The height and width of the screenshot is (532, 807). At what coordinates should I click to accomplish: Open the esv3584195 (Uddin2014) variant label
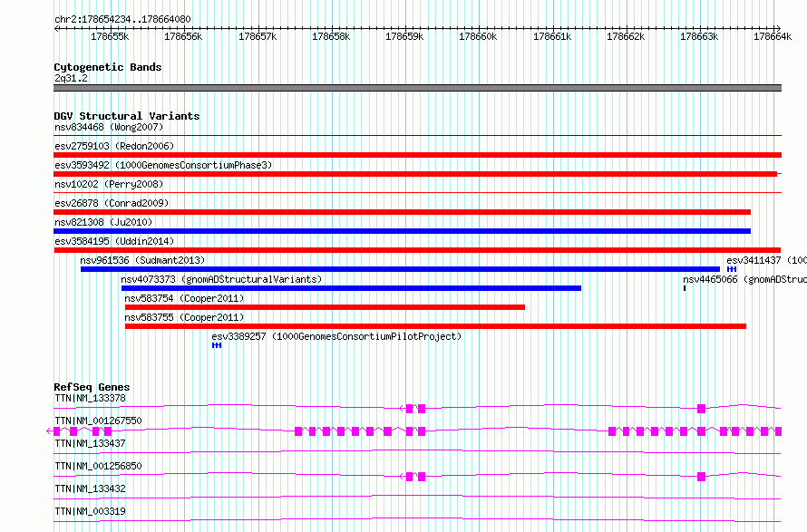click(114, 241)
